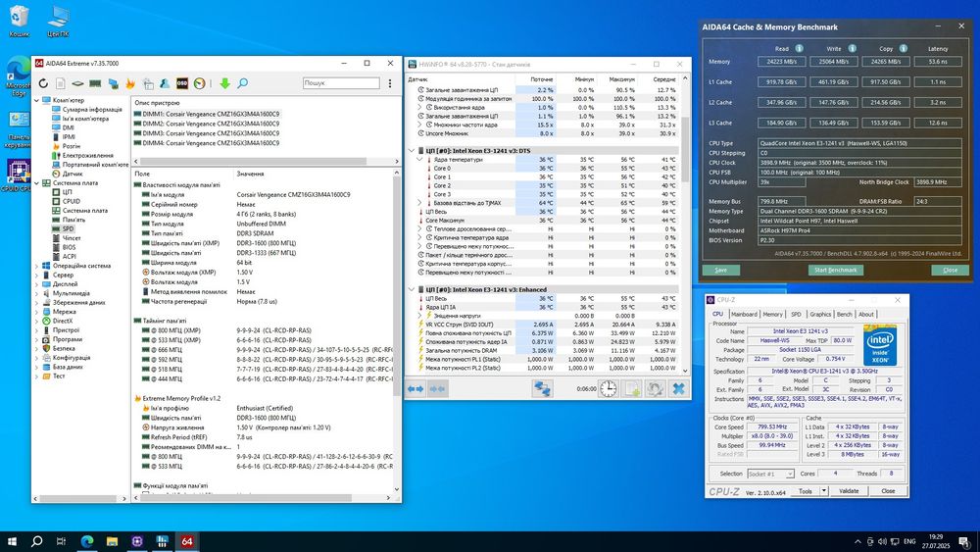
Task: Select CPUID item in AIDA64 tree
Action: 72,201
